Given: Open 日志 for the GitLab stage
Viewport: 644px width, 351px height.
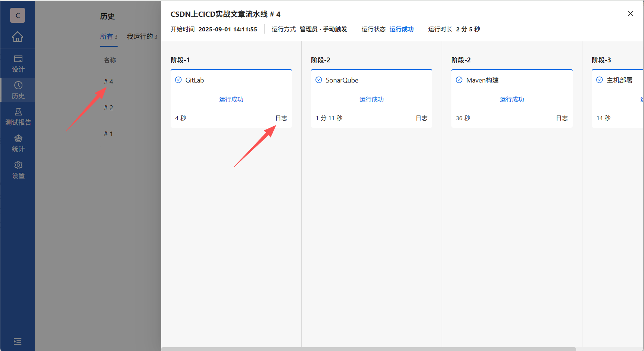Looking at the screenshot, I should [x=281, y=118].
